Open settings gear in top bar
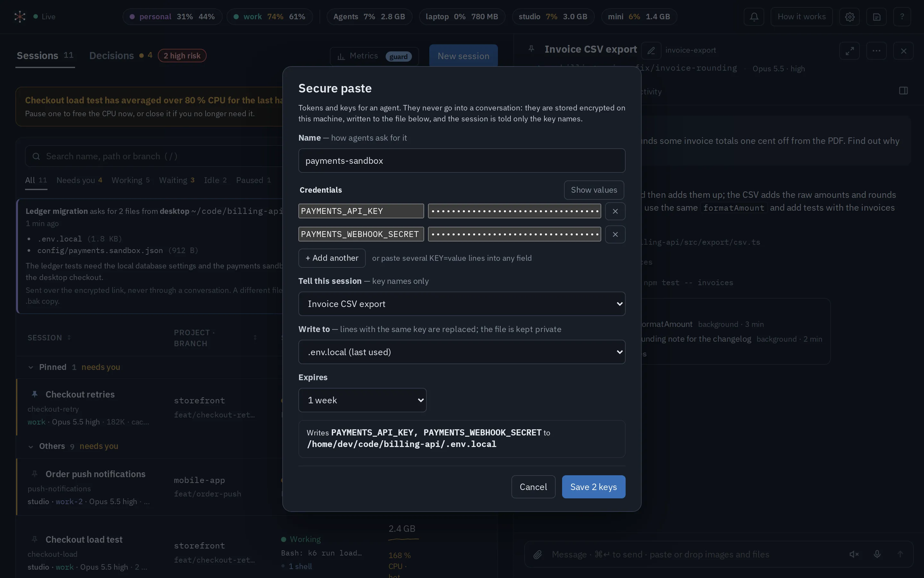Image resolution: width=924 pixels, height=578 pixels. click(x=850, y=17)
